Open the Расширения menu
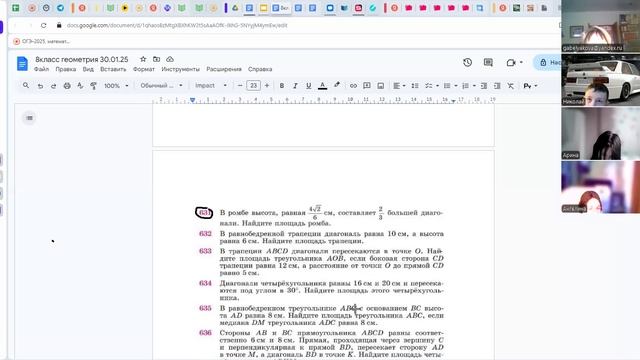This screenshot has width=640, height=360. 224,69
